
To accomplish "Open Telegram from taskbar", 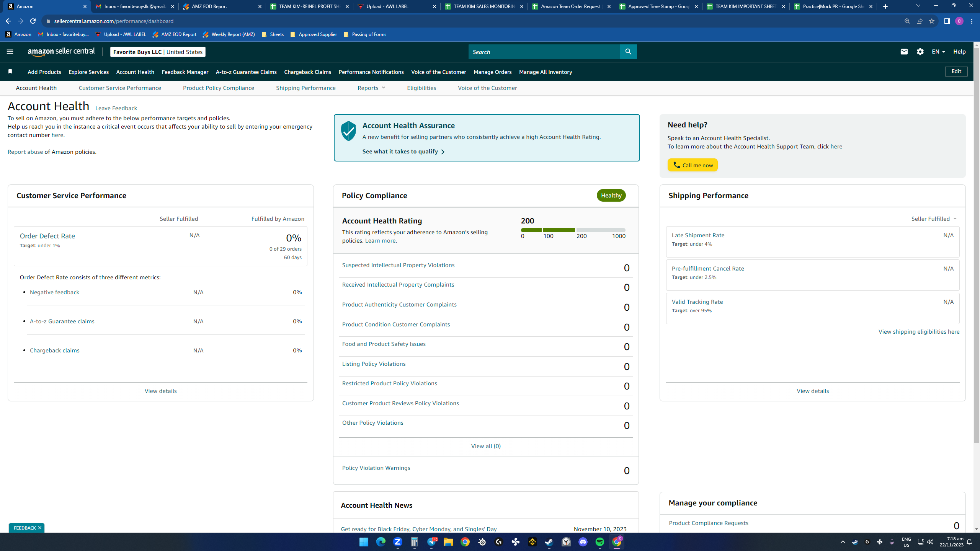I will pyautogui.click(x=431, y=542).
